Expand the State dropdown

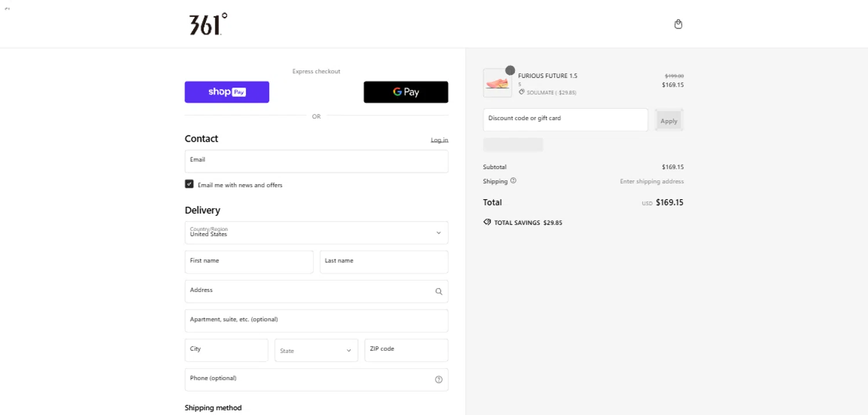317,350
